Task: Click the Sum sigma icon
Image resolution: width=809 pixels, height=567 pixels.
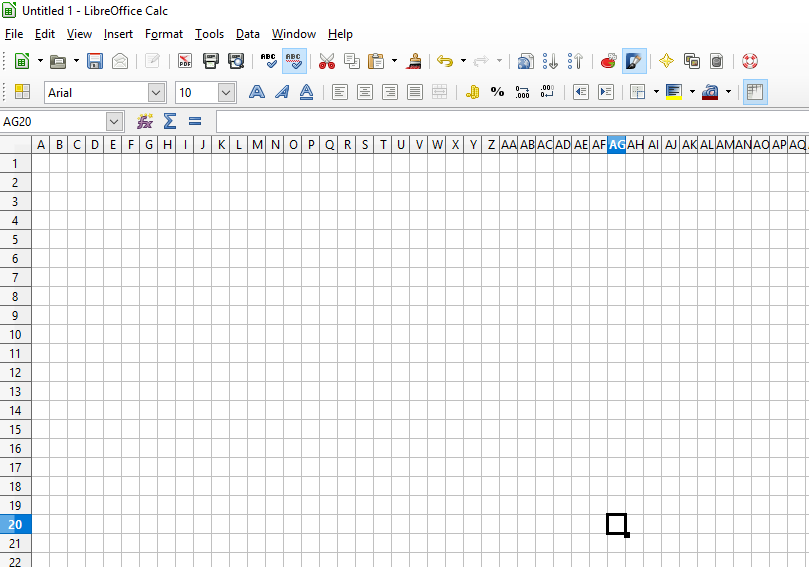Action: [x=170, y=121]
